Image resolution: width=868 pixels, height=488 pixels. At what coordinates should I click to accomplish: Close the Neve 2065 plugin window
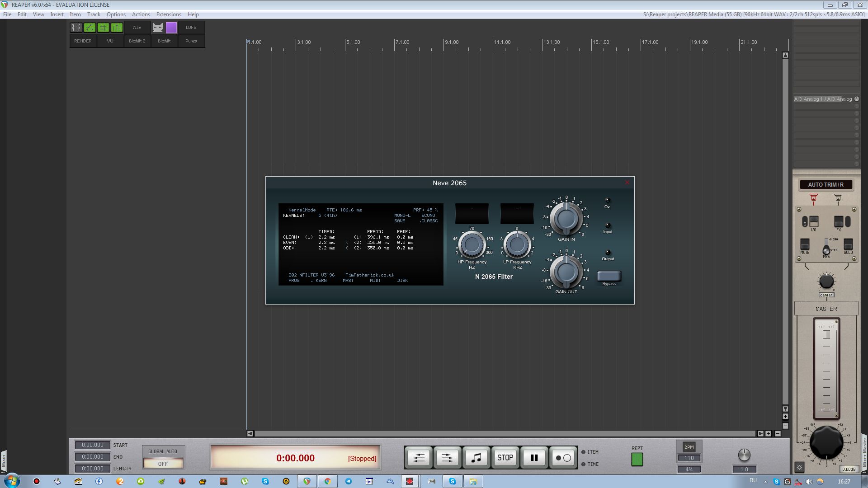[627, 183]
